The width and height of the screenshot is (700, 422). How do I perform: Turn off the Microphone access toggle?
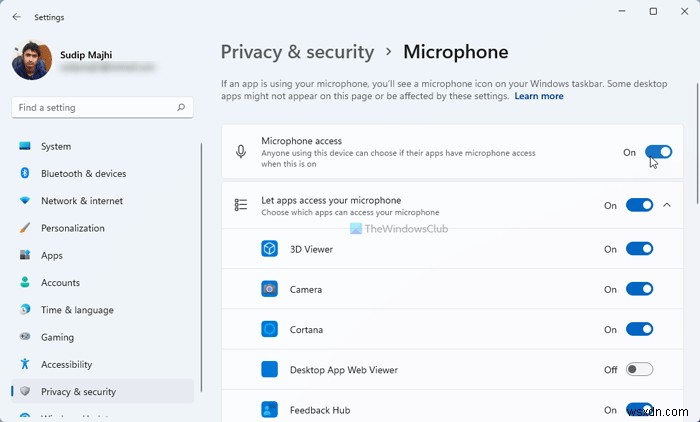point(658,152)
